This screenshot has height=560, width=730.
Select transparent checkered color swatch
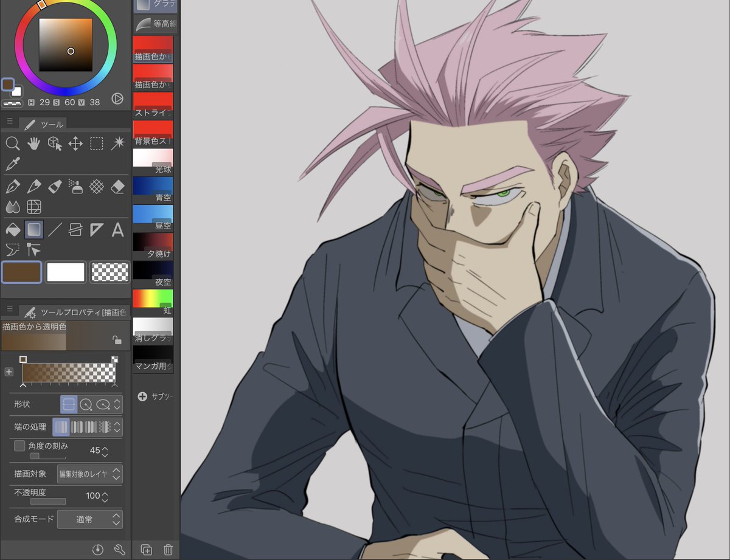tap(110, 272)
